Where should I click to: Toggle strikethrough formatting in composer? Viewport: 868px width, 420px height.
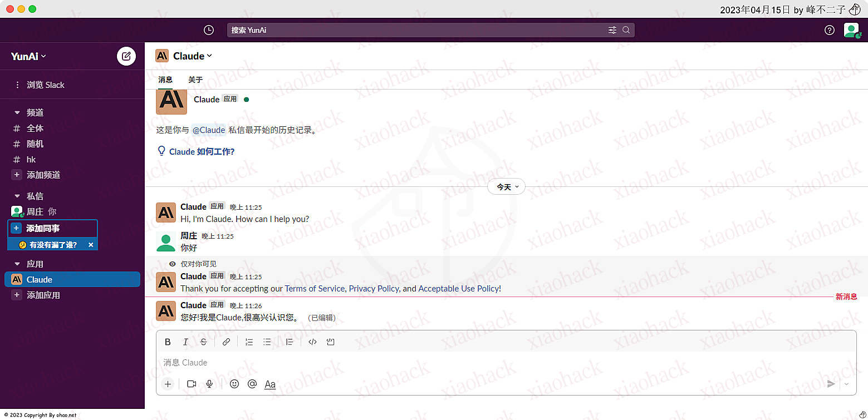point(203,342)
